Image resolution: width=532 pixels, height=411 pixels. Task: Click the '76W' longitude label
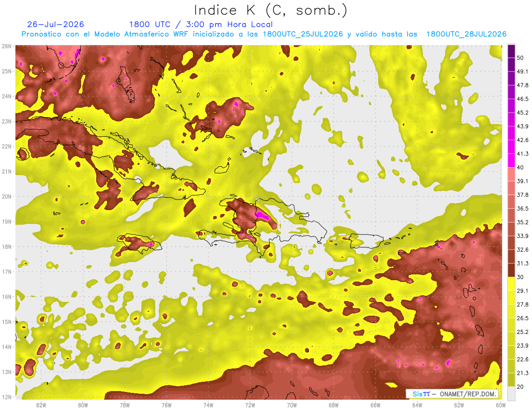pos(167,405)
